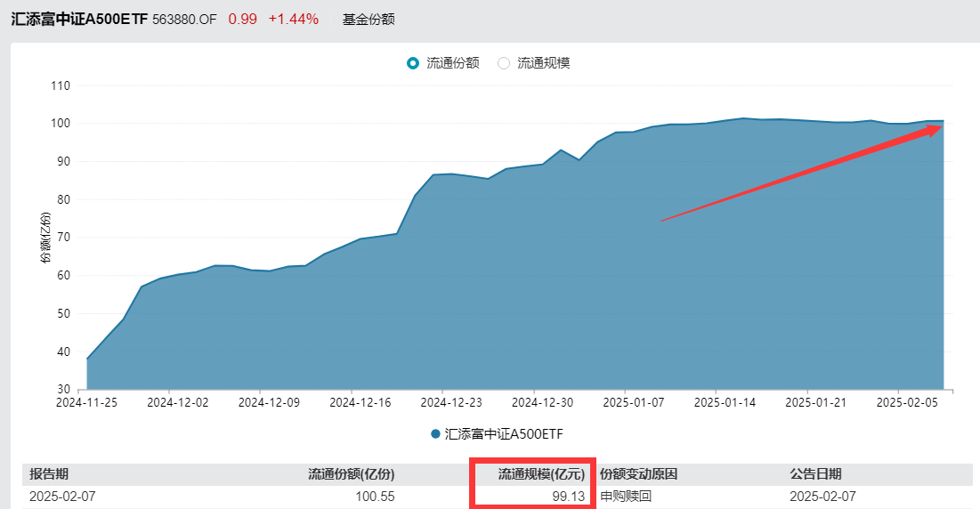Click the x-axis label 2025-01-14
980x509 pixels.
pos(725,403)
